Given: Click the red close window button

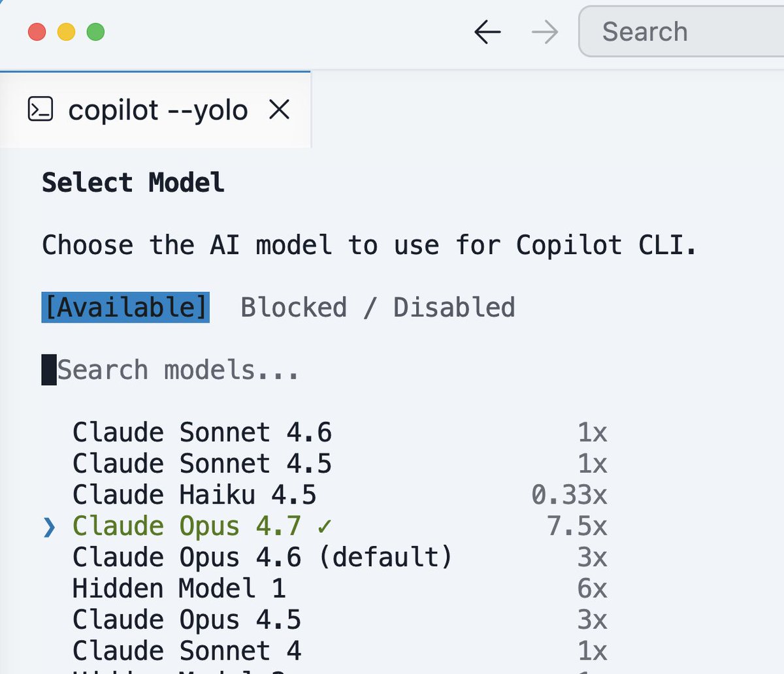Looking at the screenshot, I should click(37, 31).
